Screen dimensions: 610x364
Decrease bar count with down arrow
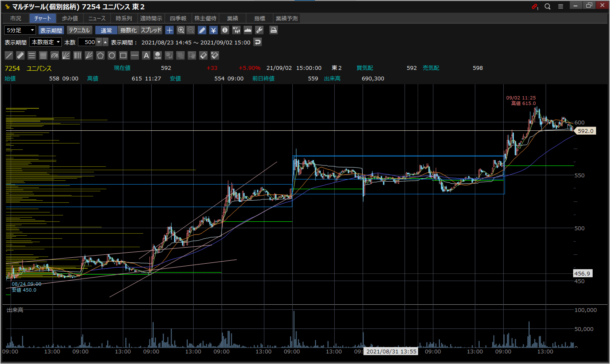[x=99, y=42]
